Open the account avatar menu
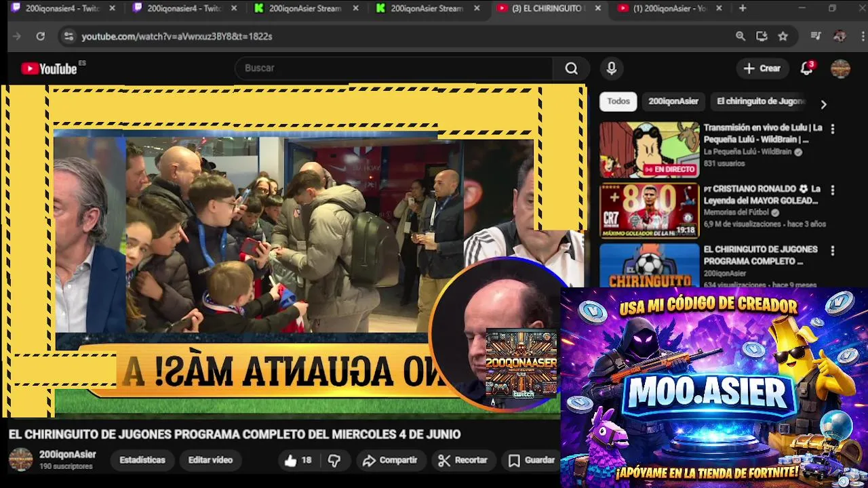Screen dimensions: 868x488 coord(840,68)
